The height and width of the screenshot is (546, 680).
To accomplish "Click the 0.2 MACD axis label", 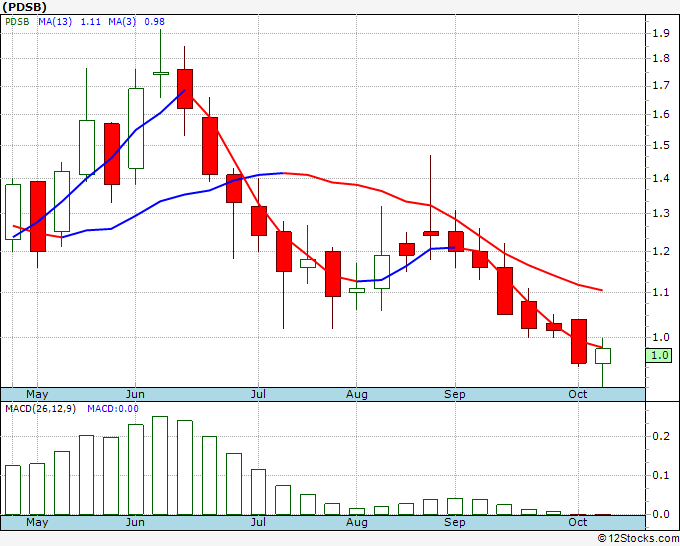I will tap(661, 436).
